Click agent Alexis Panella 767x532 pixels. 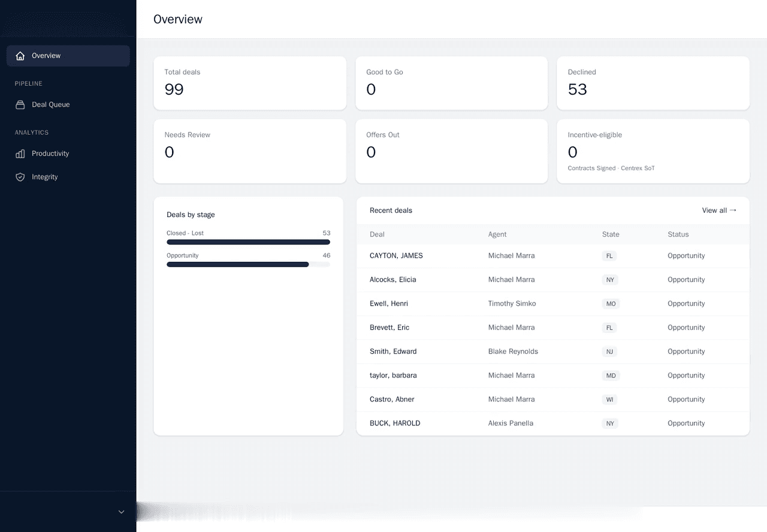(511, 424)
